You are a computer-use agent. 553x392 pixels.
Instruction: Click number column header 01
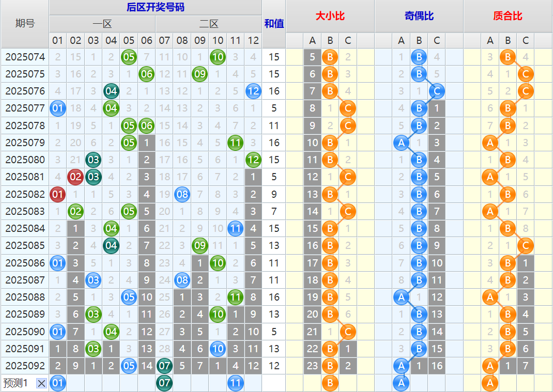pos(58,40)
